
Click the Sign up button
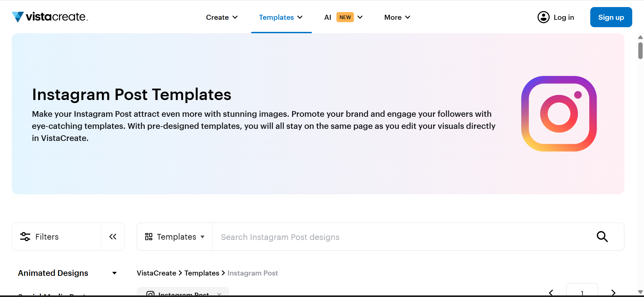611,17
